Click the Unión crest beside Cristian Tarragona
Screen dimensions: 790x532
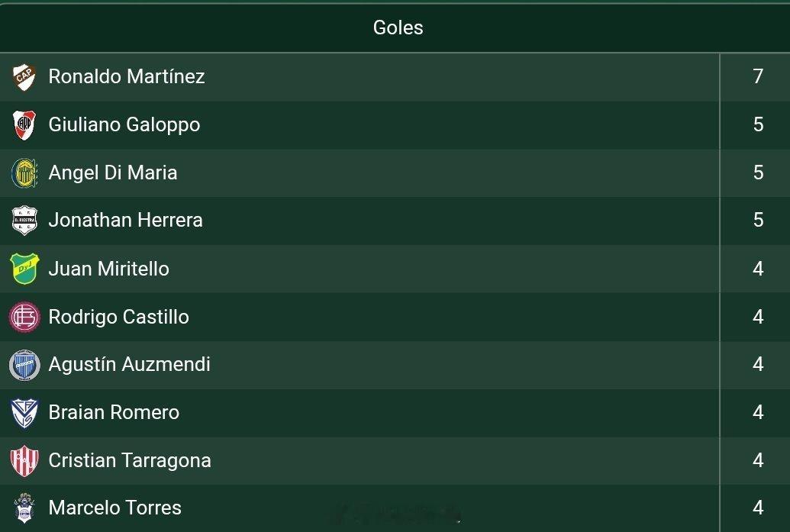[x=24, y=461]
